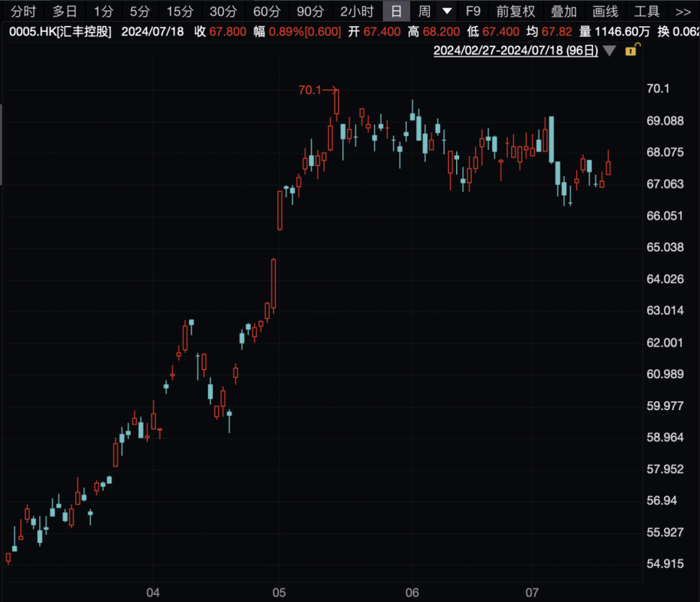This screenshot has width=700, height=602.
Task: Select the 日 daily chart toggle
Action: click(x=396, y=11)
